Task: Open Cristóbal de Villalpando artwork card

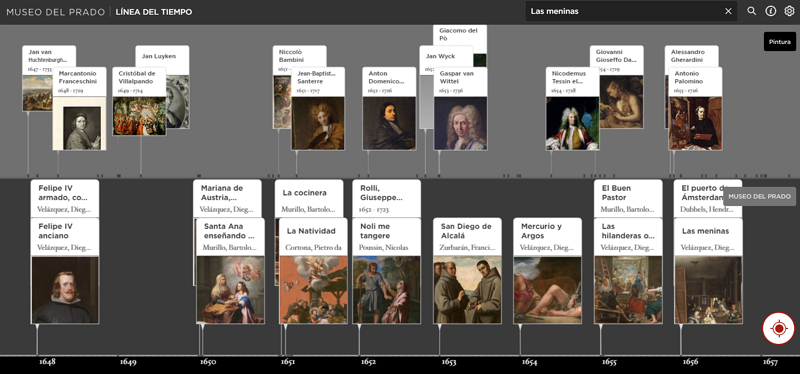Action: 139,101
